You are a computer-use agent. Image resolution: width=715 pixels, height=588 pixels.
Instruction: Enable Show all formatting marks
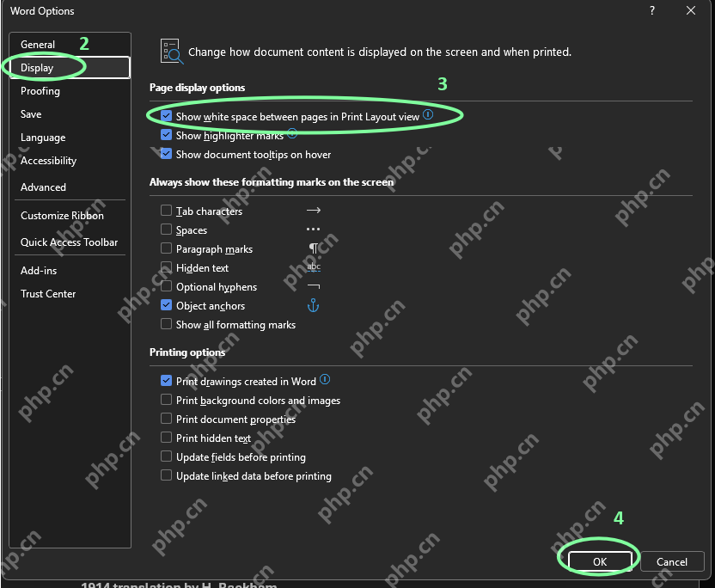coord(167,324)
